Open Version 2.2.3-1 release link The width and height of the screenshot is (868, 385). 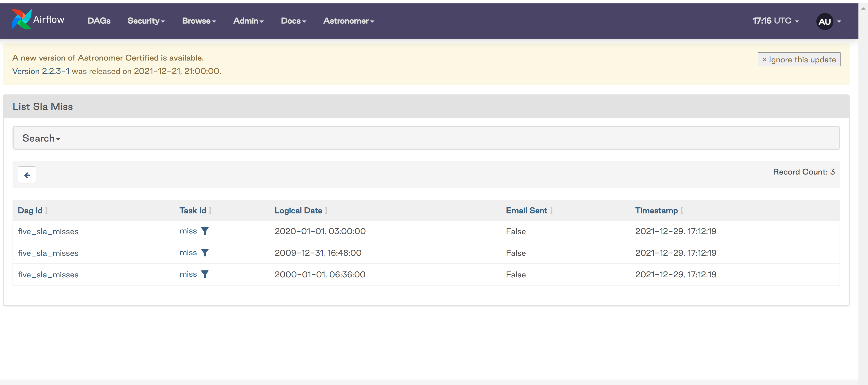(41, 71)
